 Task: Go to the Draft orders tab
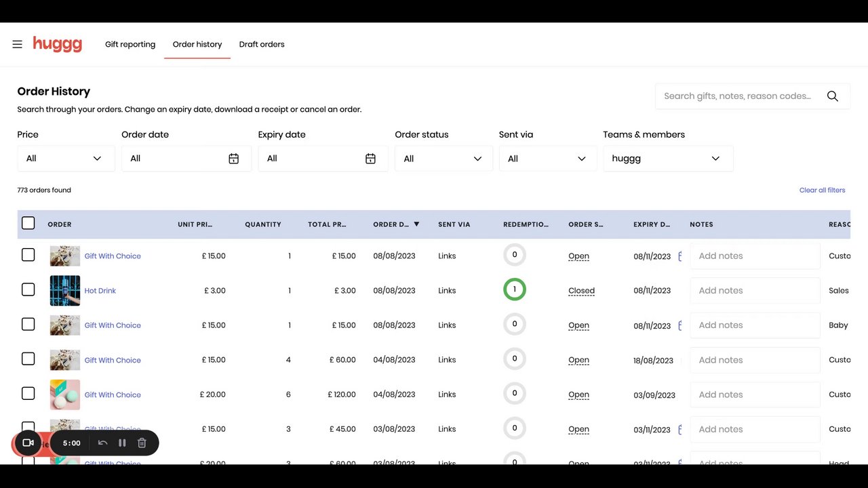(x=262, y=45)
